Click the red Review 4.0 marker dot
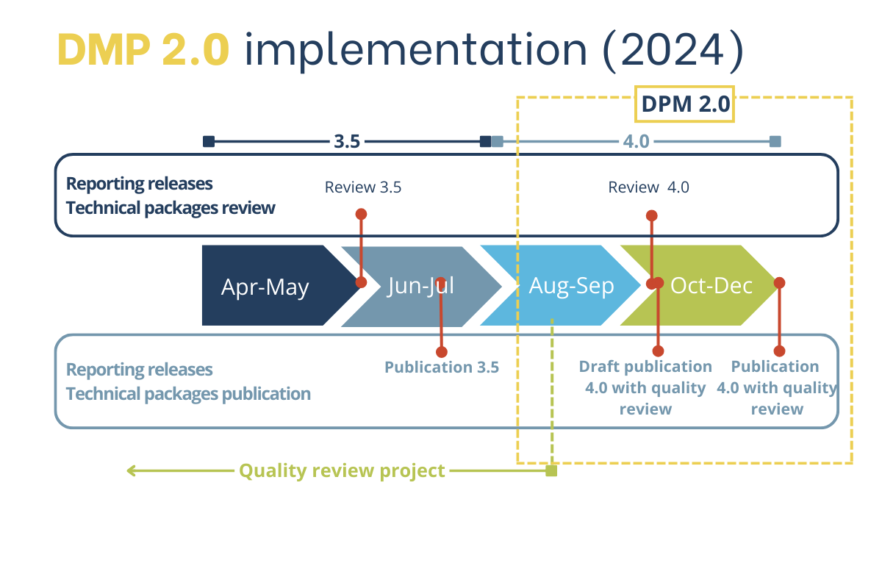 point(652,214)
